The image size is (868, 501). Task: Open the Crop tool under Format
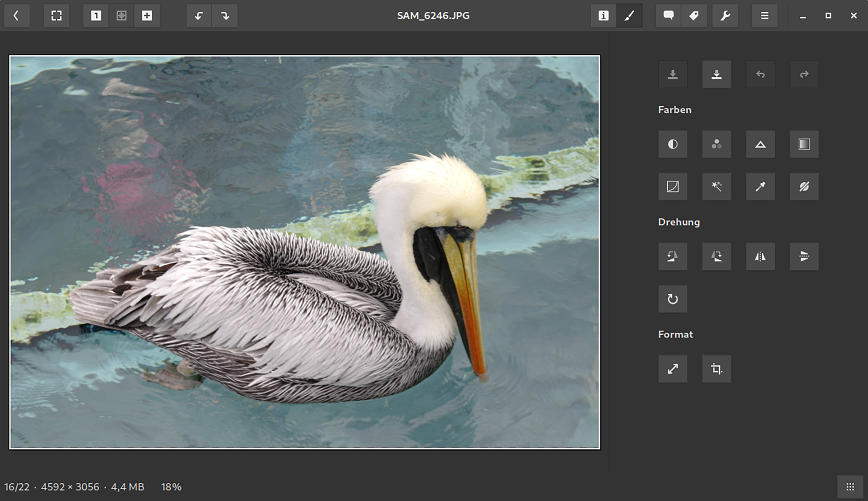coord(716,369)
